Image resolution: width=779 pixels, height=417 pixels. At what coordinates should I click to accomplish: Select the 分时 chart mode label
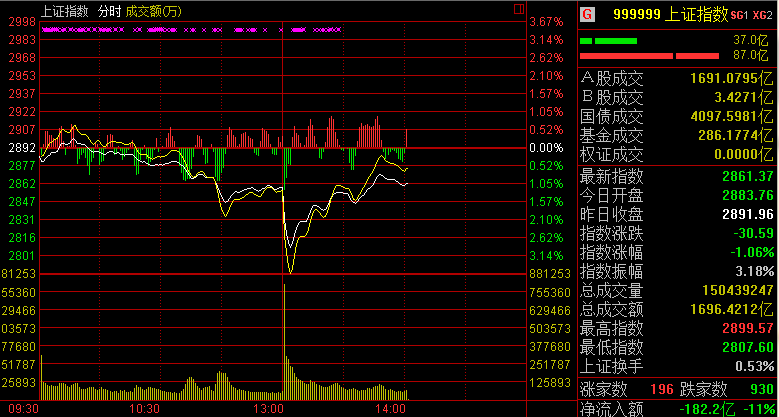click(111, 12)
